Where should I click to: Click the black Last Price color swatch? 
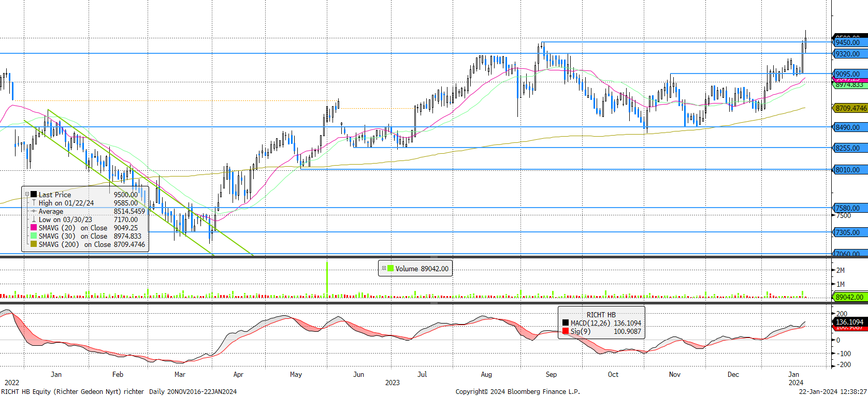coord(34,195)
